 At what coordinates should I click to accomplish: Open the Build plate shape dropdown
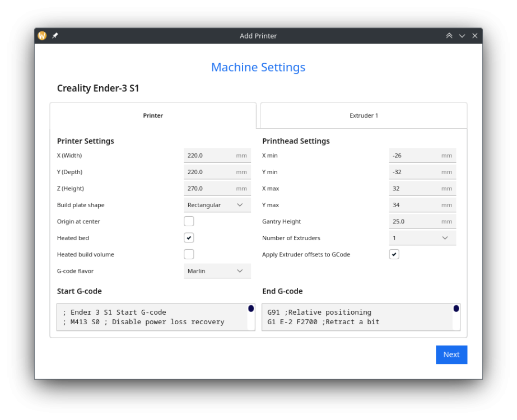click(x=217, y=205)
